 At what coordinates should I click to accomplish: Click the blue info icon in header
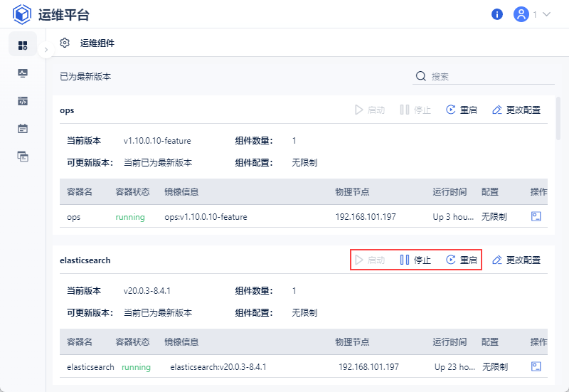coord(497,14)
